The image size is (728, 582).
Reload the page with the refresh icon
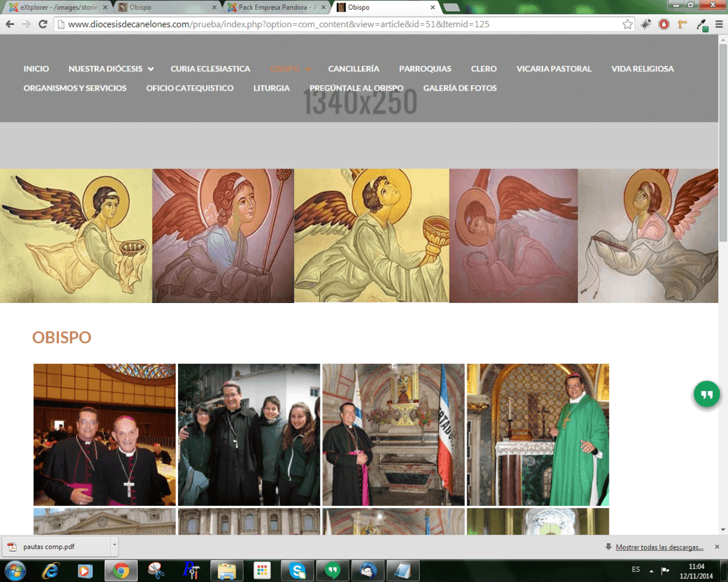(43, 24)
